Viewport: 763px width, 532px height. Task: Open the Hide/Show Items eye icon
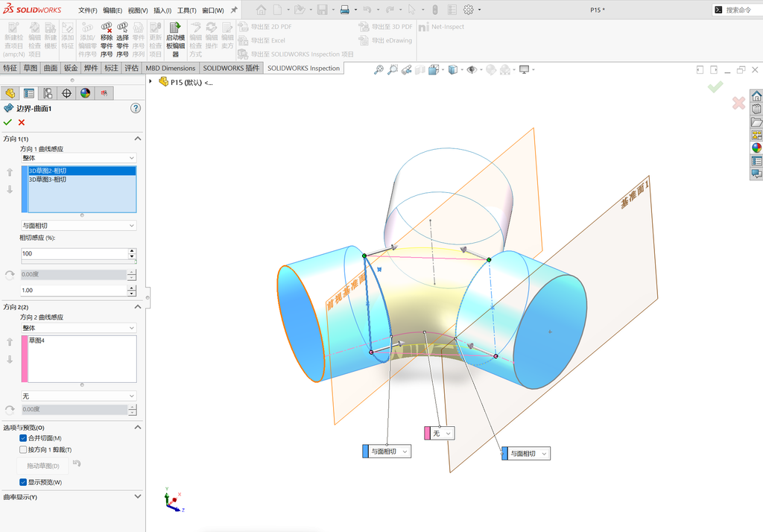click(x=471, y=69)
